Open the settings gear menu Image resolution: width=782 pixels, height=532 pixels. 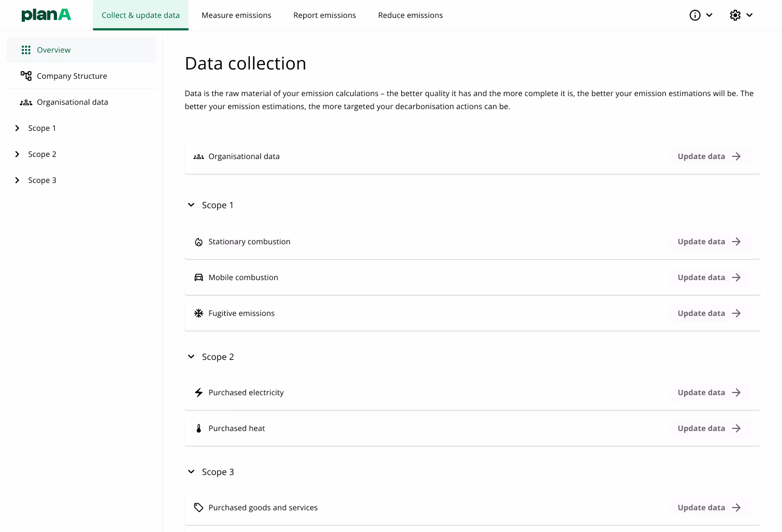tap(735, 15)
